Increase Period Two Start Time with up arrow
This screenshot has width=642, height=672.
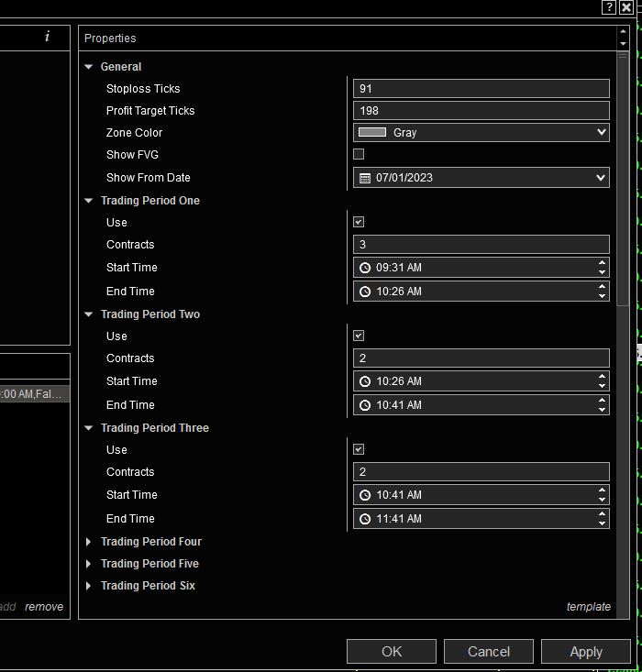click(x=603, y=376)
